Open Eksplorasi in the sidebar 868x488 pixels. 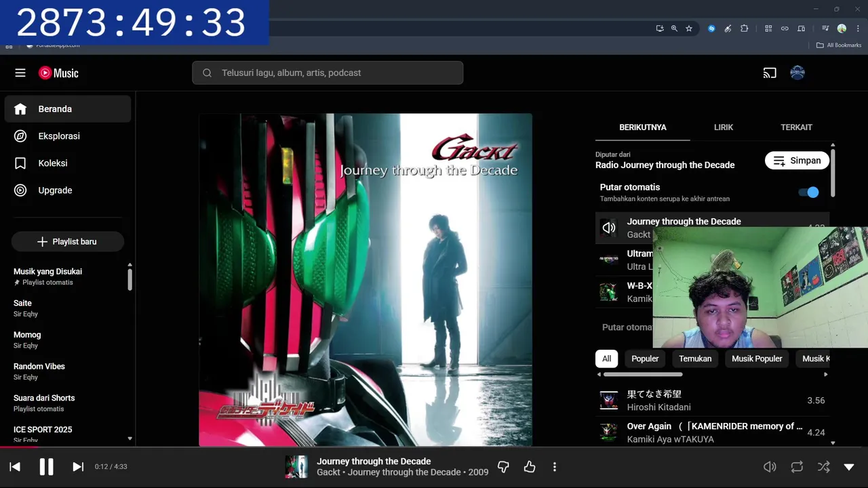[x=68, y=136]
